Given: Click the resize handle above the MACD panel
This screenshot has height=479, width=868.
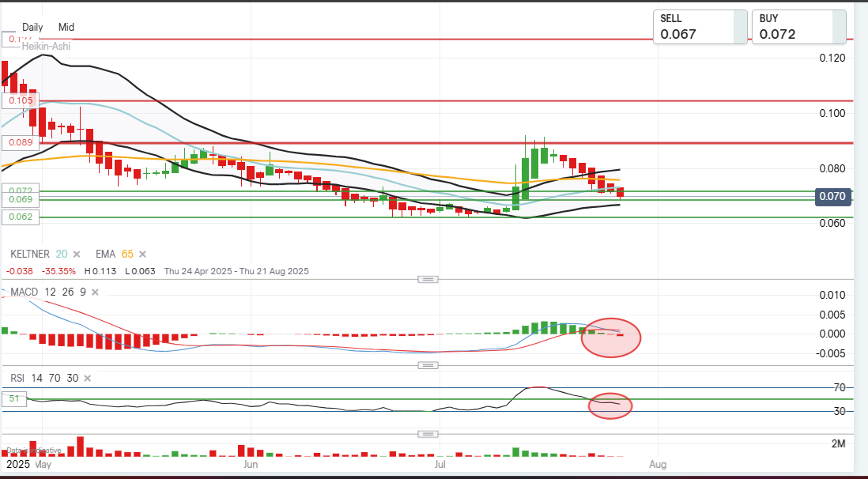Looking at the screenshot, I should [x=428, y=279].
